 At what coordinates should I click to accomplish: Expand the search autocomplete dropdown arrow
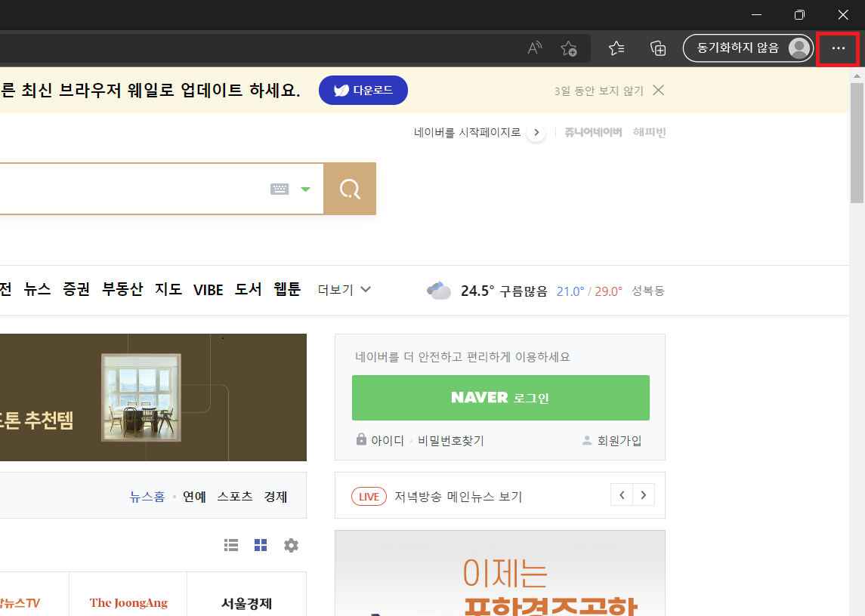coord(305,189)
